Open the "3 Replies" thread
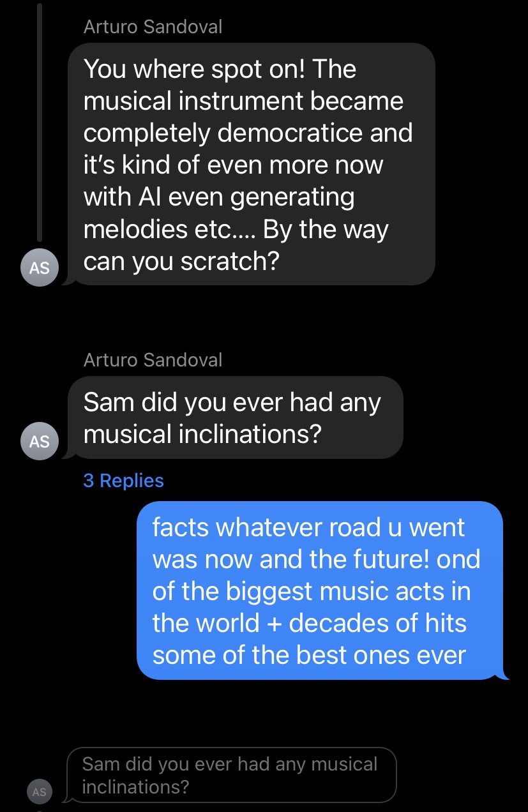The height and width of the screenshot is (812, 528). [x=123, y=481]
